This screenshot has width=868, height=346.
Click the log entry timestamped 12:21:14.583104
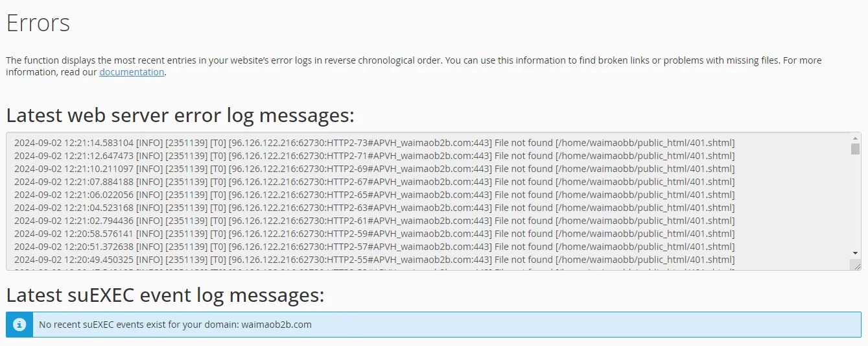pyautogui.click(x=374, y=143)
